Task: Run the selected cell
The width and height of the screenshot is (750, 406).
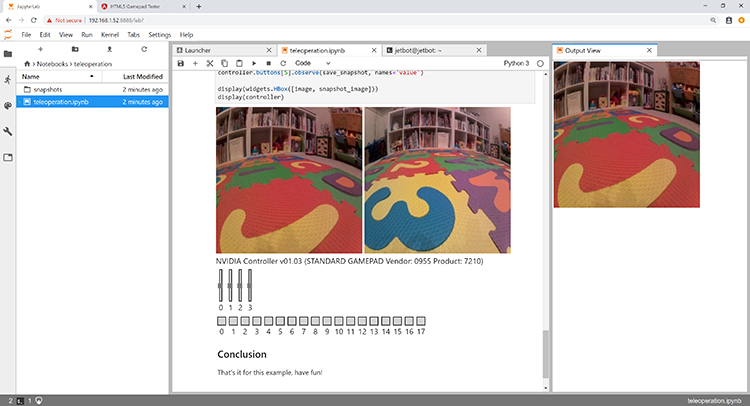Action: tap(254, 63)
